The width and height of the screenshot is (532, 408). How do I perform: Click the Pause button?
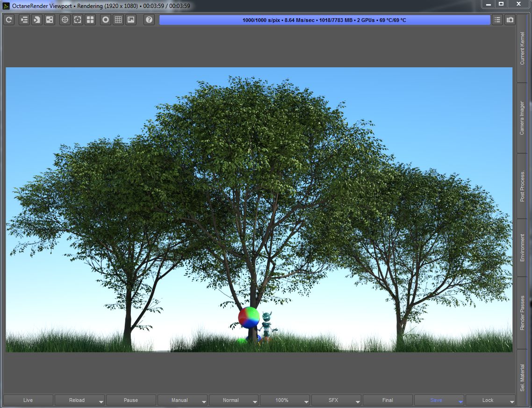click(x=131, y=400)
